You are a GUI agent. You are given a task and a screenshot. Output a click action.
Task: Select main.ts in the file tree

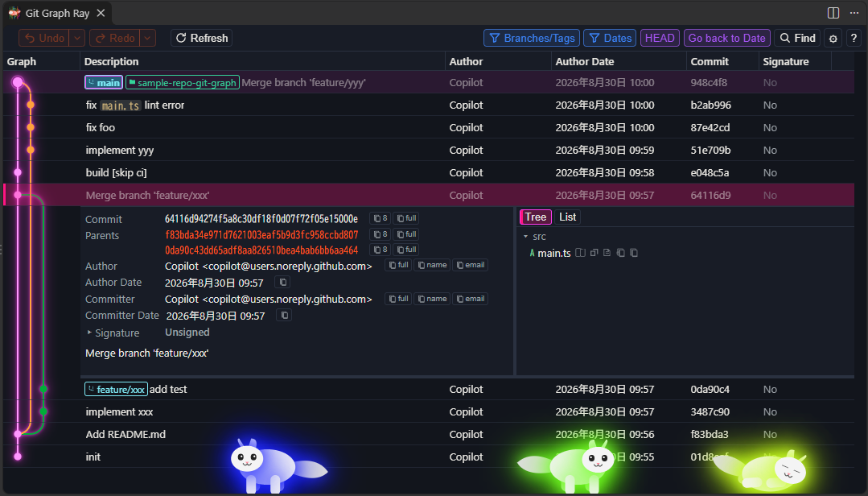pos(554,254)
